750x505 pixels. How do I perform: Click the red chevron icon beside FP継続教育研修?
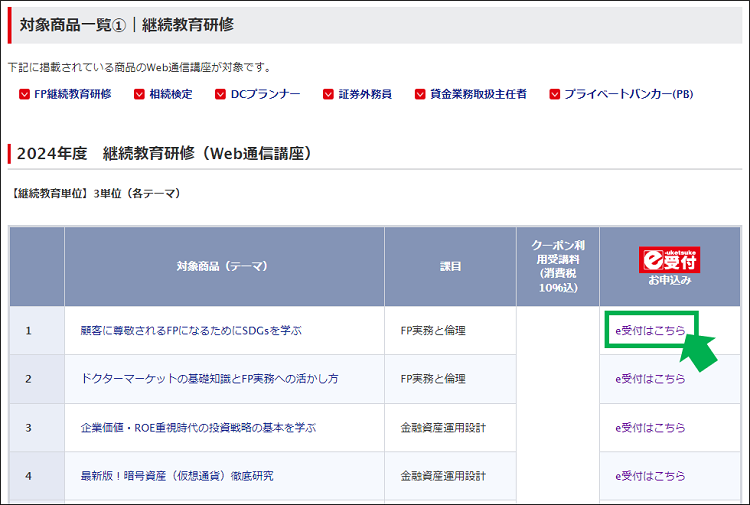coord(24,95)
